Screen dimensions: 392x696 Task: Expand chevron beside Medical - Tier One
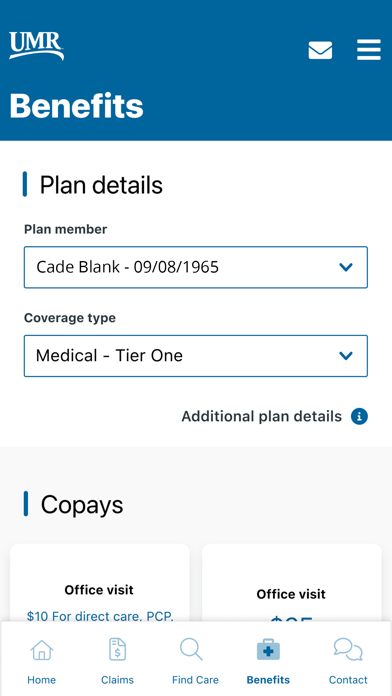(346, 356)
